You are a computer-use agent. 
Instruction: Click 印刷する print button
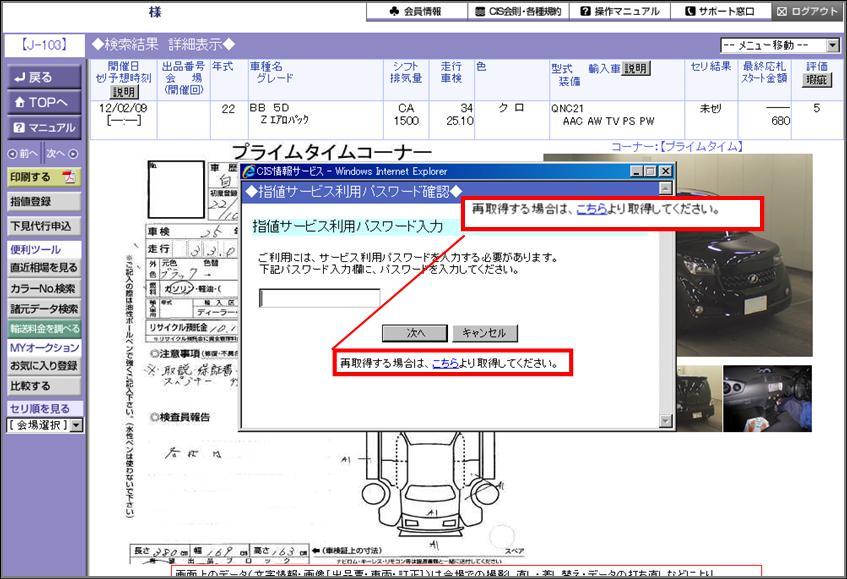[x=44, y=177]
